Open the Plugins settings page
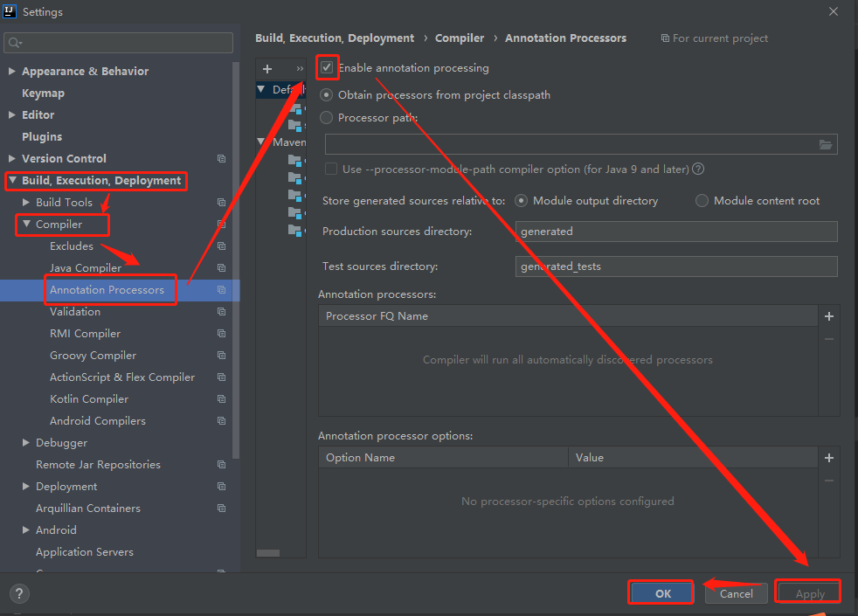This screenshot has height=616, width=858. (x=42, y=137)
